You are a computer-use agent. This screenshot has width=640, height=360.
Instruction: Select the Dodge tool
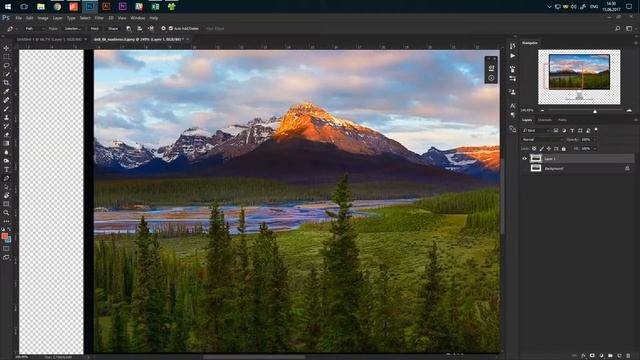pos(6,161)
